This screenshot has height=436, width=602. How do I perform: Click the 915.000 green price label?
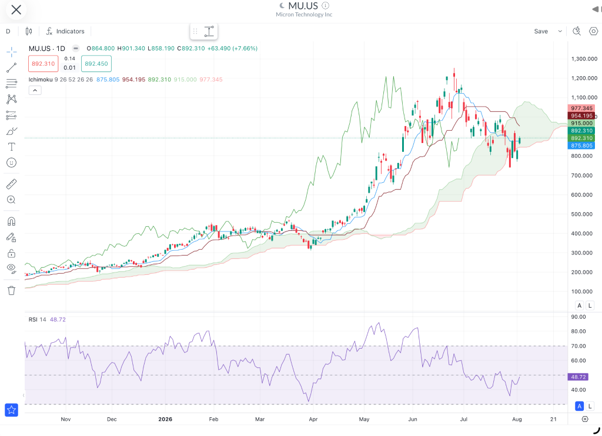point(581,123)
